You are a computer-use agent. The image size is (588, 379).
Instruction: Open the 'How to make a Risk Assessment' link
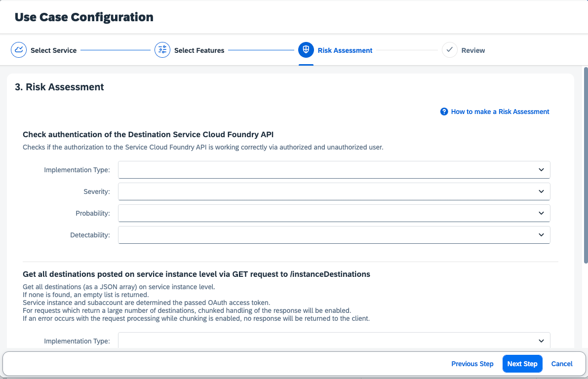pos(500,112)
